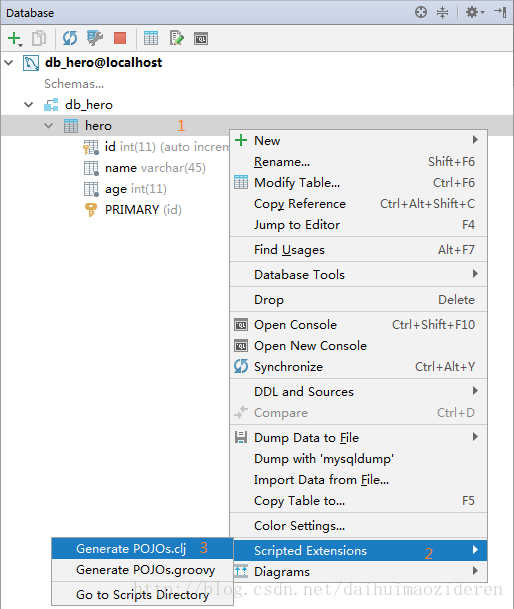514x609 pixels.
Task: Open Data Source Properties wrench icon
Action: (x=95, y=38)
